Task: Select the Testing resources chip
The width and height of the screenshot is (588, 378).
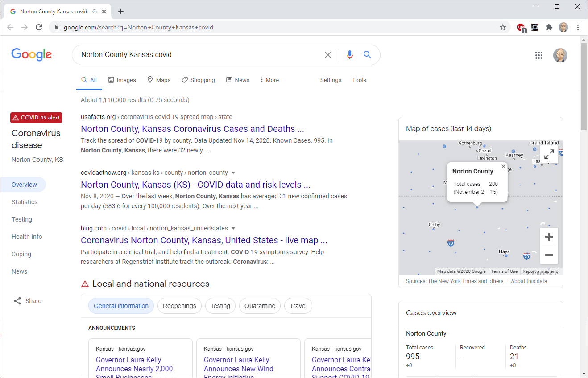Action: pos(220,306)
